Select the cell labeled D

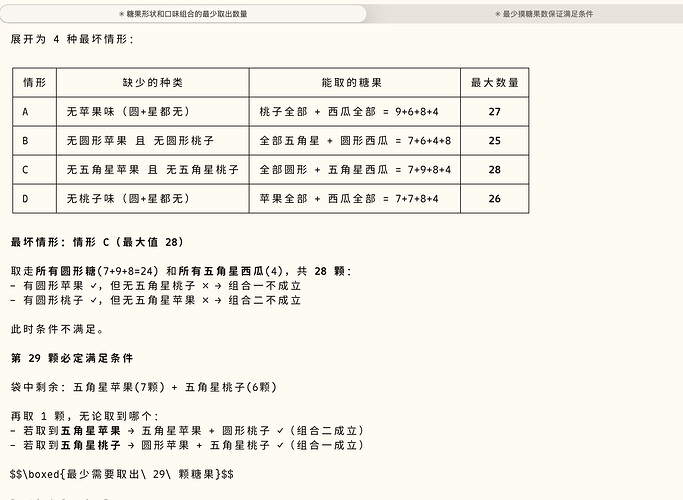pyautogui.click(x=34, y=199)
